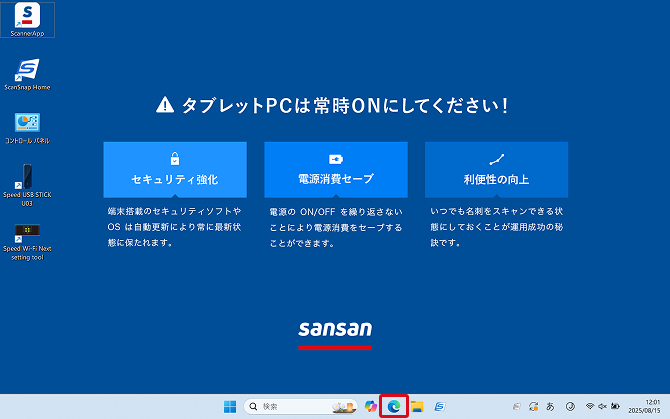670x419 pixels.
Task: Open the clock showing 12:01 2025/08/15
Action: click(644, 407)
